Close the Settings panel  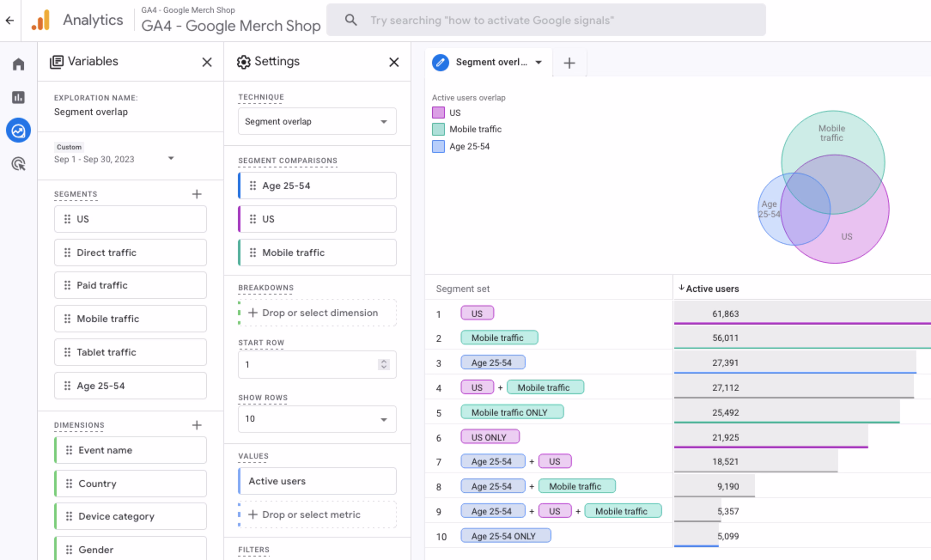click(x=393, y=62)
